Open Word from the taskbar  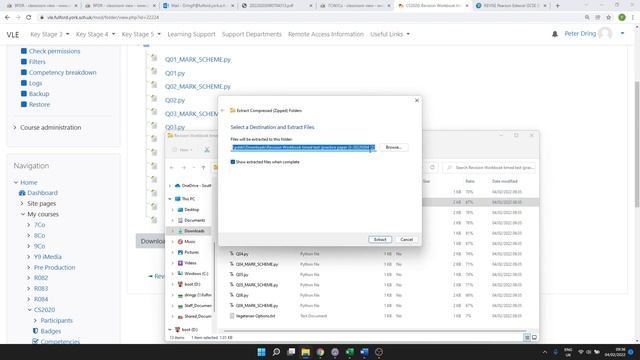pos(364,352)
